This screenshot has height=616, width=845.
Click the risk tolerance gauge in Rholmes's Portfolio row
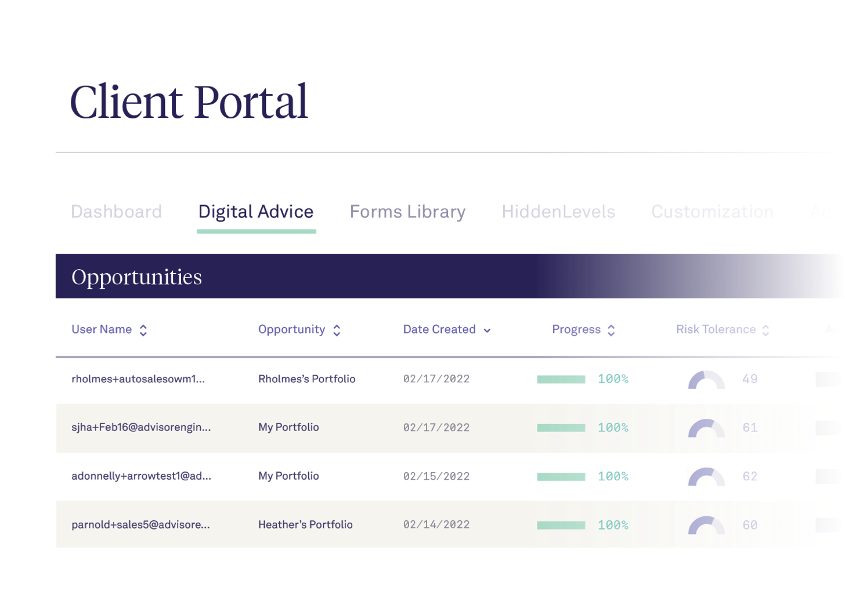click(706, 380)
